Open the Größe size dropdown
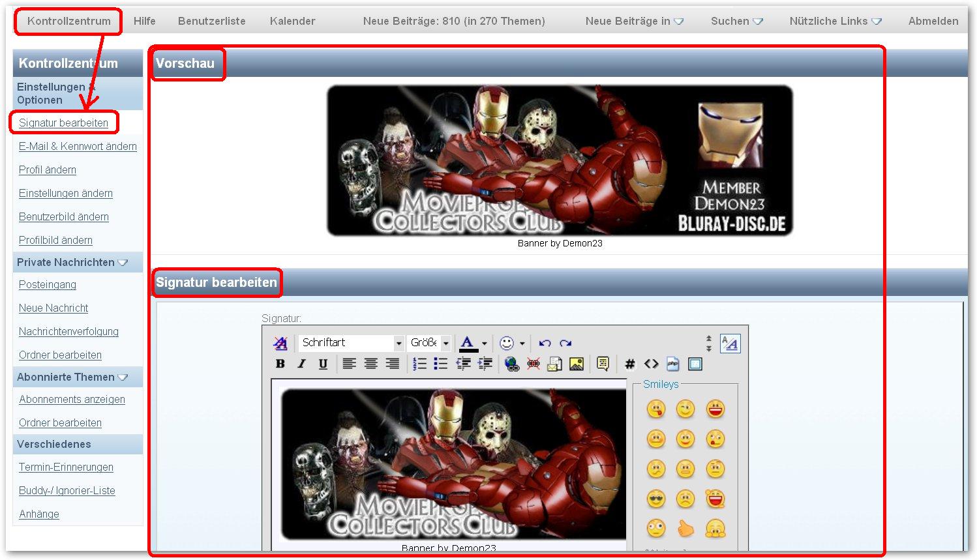Image resolution: width=977 pixels, height=560 pixels. pyautogui.click(x=446, y=343)
